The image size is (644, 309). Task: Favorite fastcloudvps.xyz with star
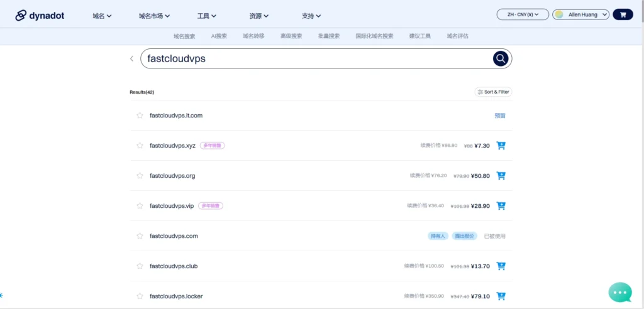pos(140,145)
